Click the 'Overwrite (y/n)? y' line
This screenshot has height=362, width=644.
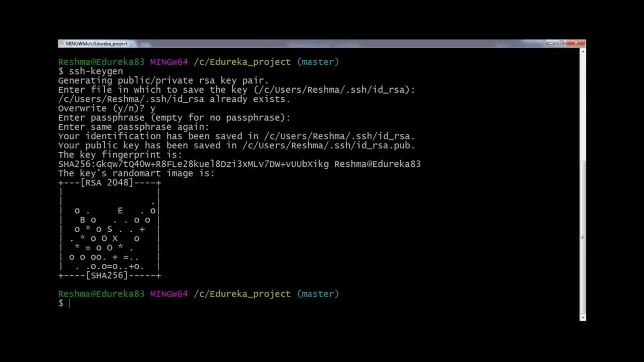coord(107,109)
